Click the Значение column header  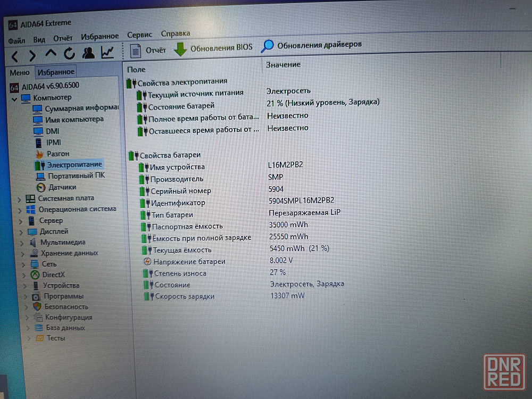283,64
